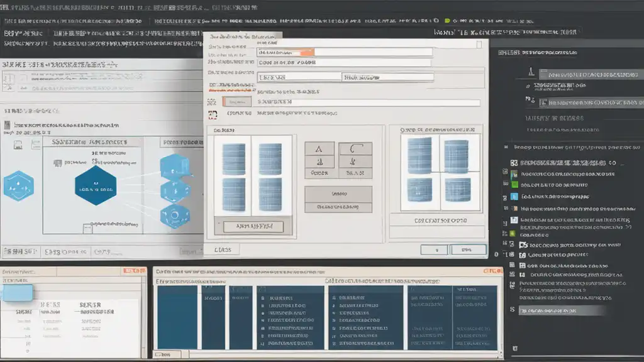
Task: Open the first dropdown field in right panel
Action: tap(591, 75)
